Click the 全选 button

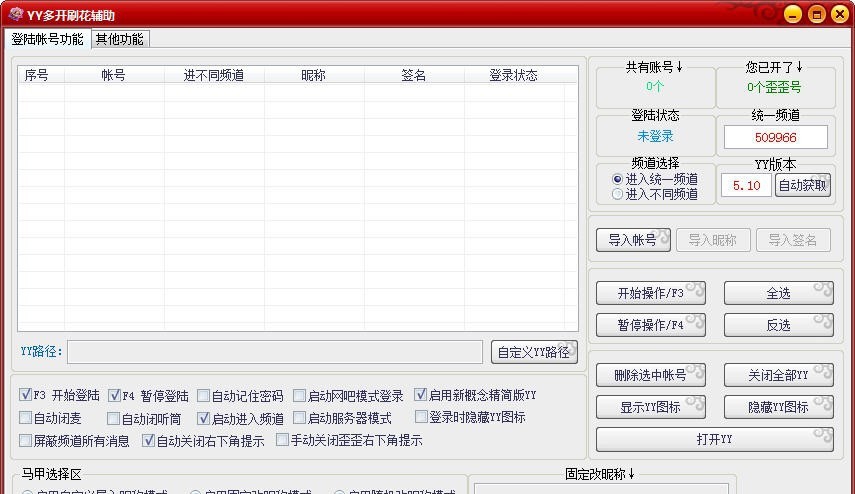(x=778, y=293)
